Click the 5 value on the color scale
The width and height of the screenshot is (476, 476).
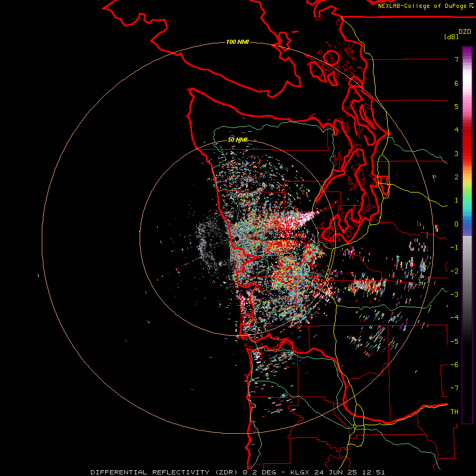point(456,106)
